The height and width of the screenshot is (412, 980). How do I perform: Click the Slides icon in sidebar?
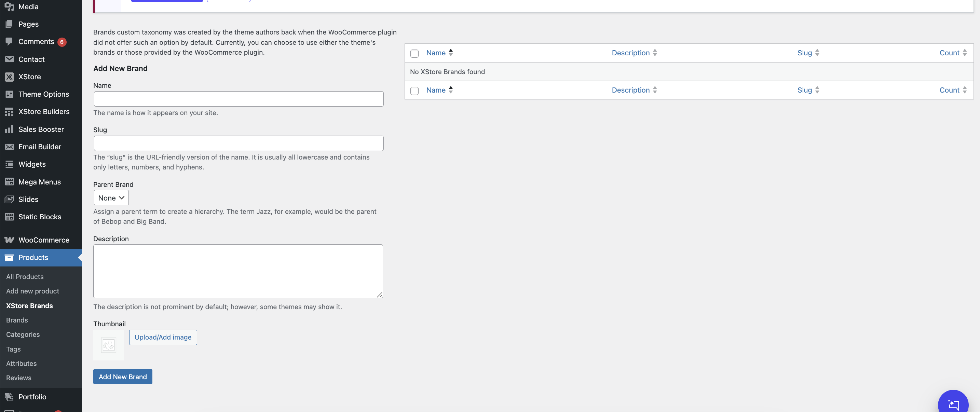click(9, 200)
